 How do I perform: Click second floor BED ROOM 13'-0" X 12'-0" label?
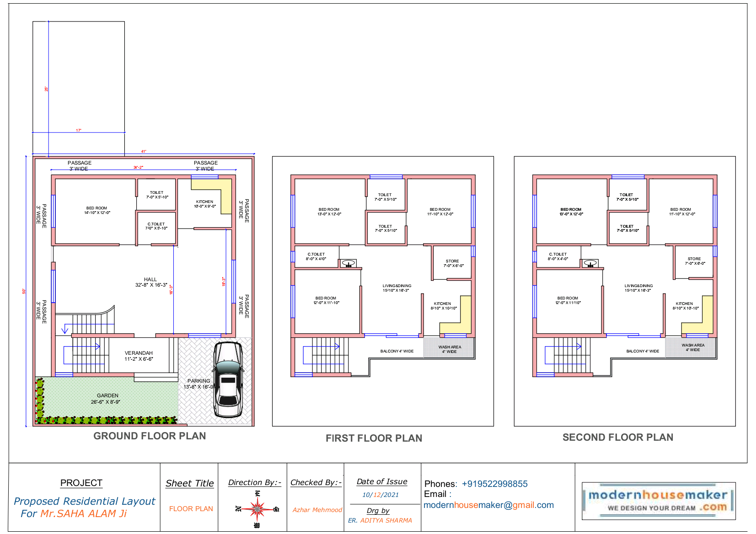tap(571, 212)
